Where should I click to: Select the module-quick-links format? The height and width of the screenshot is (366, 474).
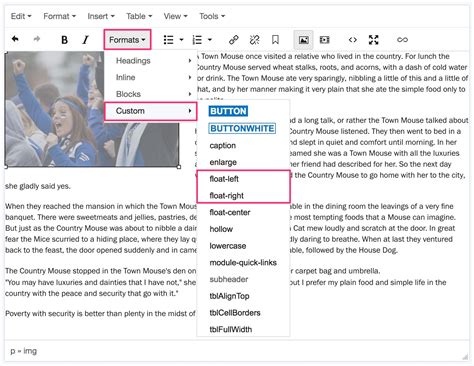point(243,263)
